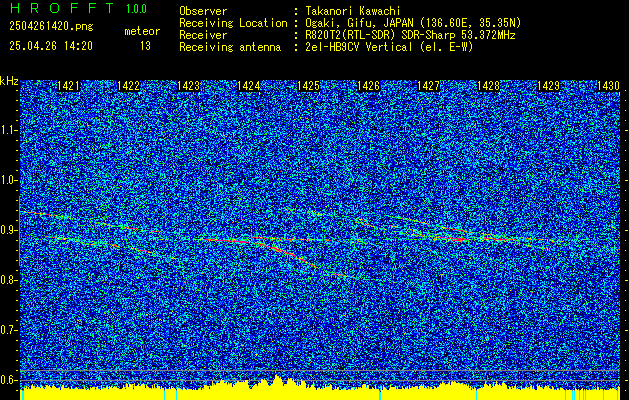Click the 0.8 kHz axis label
The height and width of the screenshot is (400, 629).
7,280
